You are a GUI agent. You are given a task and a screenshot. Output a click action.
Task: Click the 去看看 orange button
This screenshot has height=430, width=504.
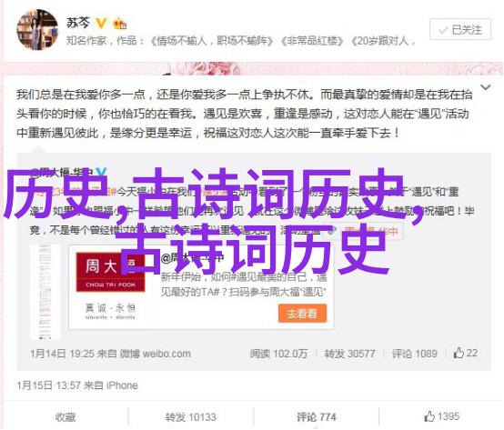(x=302, y=313)
